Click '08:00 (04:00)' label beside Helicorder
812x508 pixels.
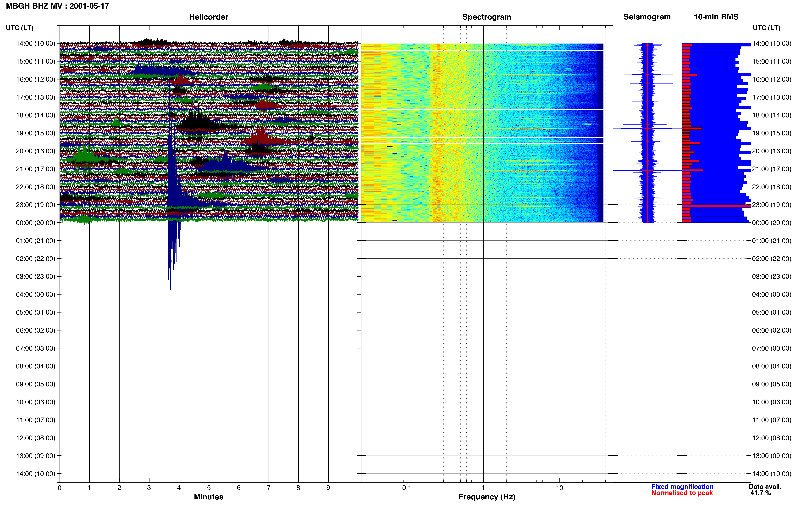[x=36, y=366]
